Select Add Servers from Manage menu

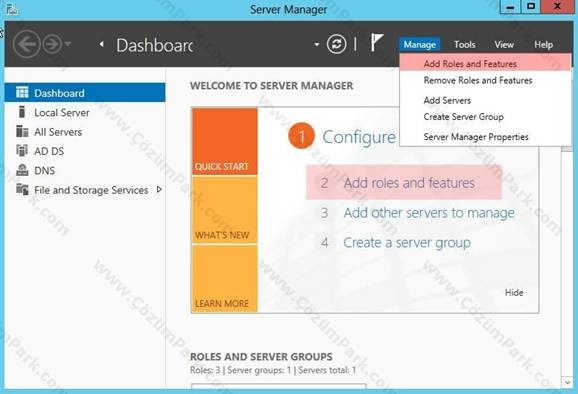point(485,100)
